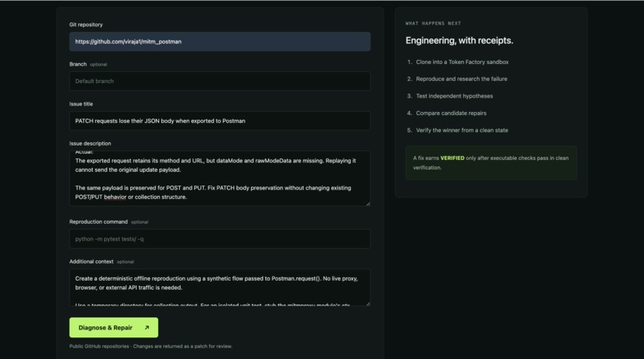Click the highlighted 'VERIFIED' word

452,158
